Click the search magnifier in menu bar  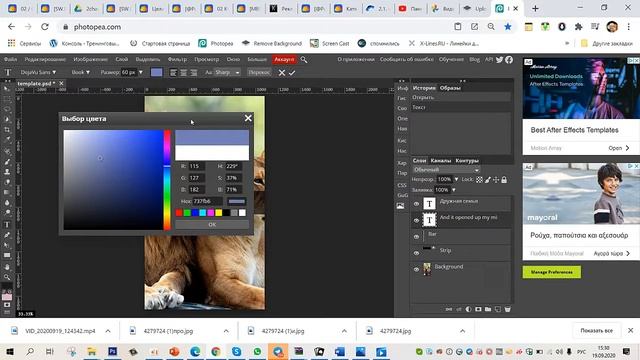304,60
